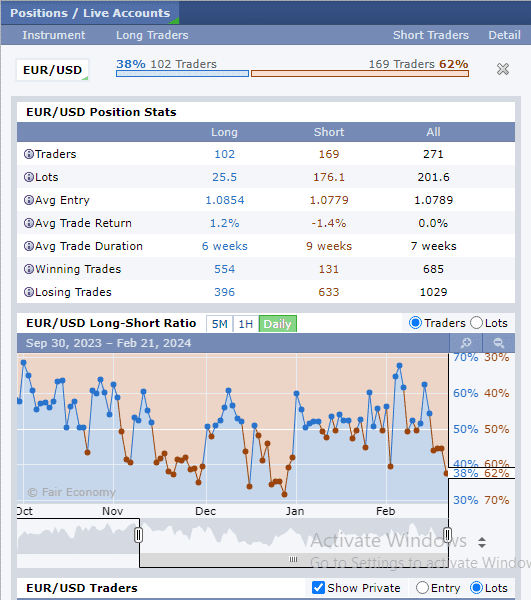
Task: Click the info icon beside Avg Trade Duration
Action: click(x=29, y=246)
